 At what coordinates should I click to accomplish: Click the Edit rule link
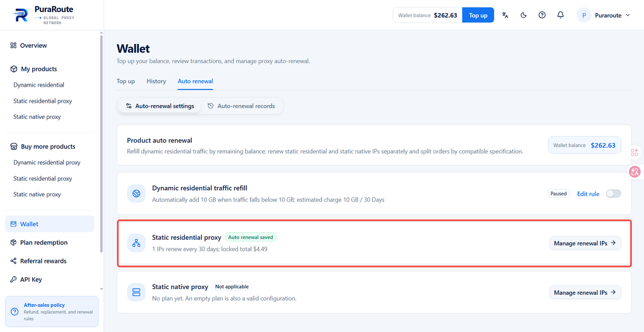[588, 193]
